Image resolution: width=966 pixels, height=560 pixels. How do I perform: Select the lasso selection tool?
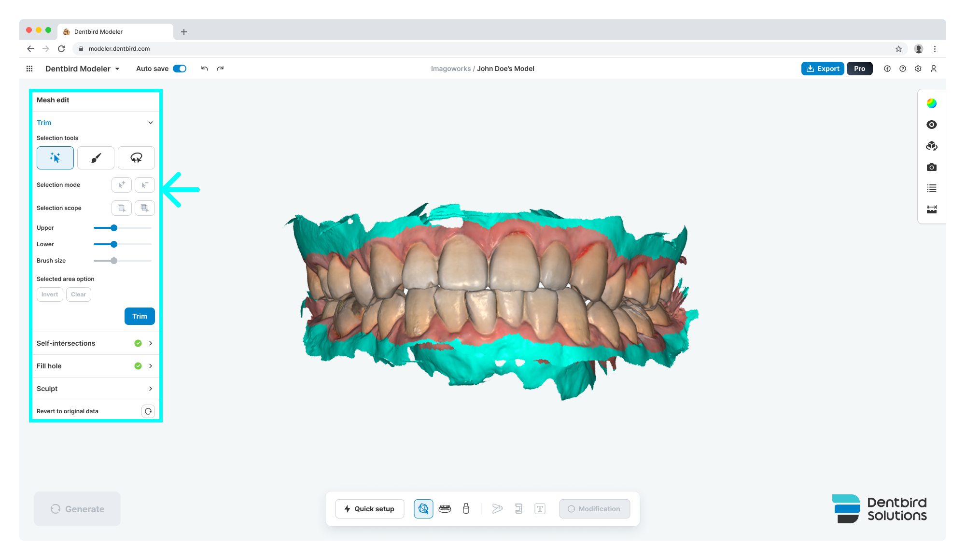pyautogui.click(x=136, y=158)
